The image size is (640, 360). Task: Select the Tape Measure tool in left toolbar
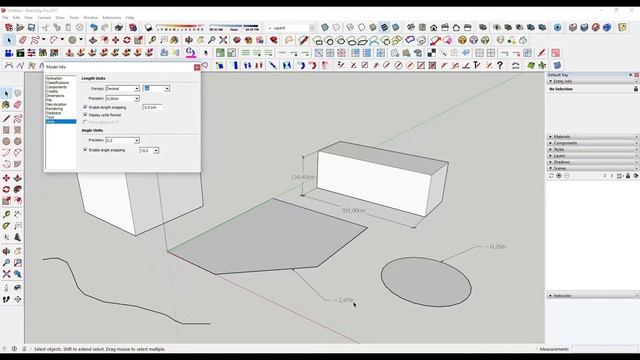(6, 214)
